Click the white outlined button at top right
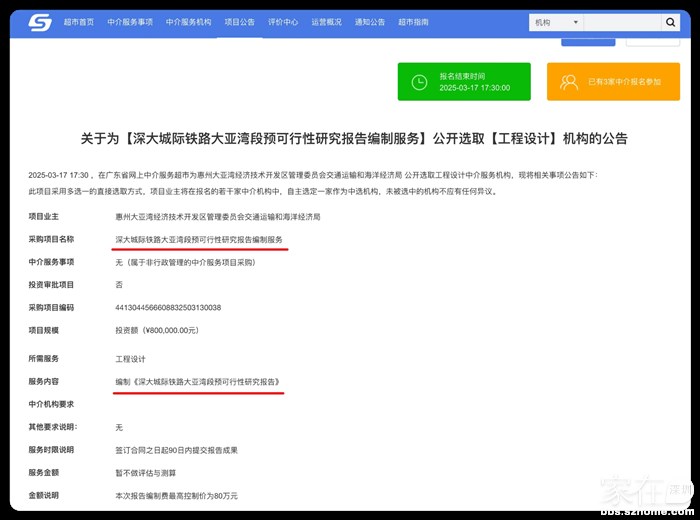The height and width of the screenshot is (520, 700). click(652, 41)
